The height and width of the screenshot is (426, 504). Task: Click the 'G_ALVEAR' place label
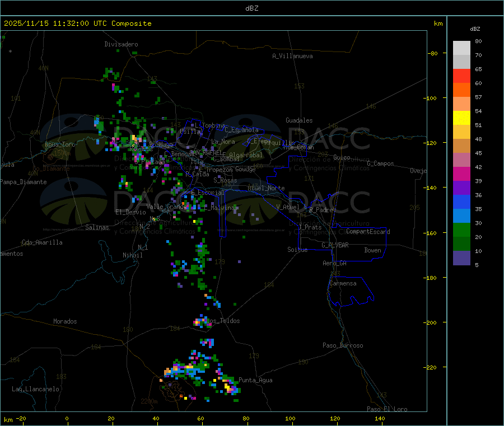click(x=335, y=245)
